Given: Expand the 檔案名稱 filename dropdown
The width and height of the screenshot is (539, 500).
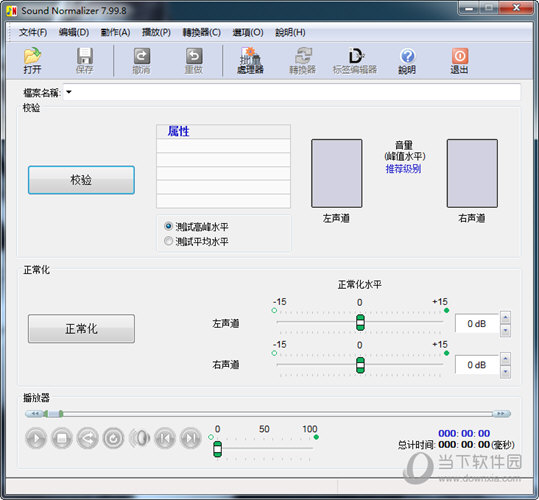Looking at the screenshot, I should click(x=69, y=92).
